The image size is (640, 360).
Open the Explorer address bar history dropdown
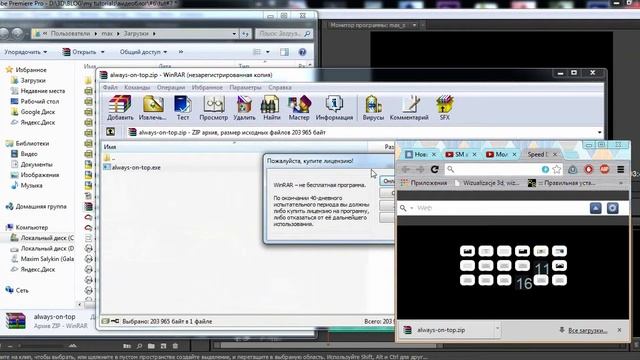(234, 33)
